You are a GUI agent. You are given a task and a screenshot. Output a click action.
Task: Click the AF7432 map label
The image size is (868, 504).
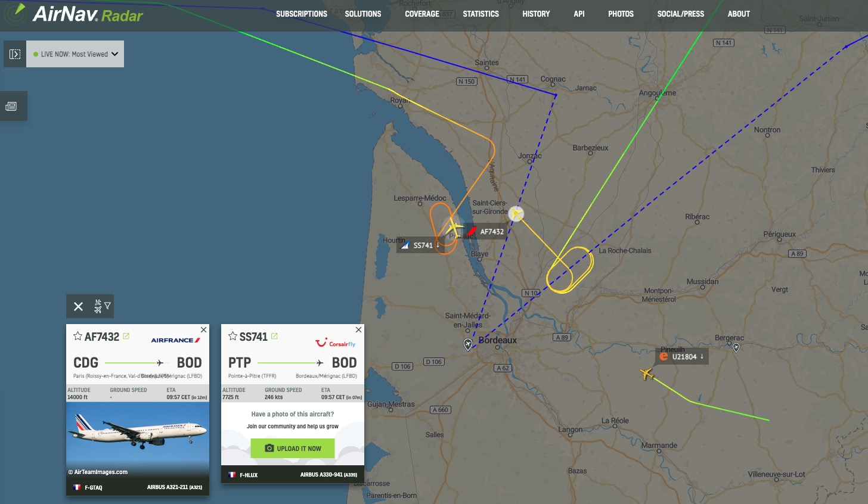(x=486, y=232)
